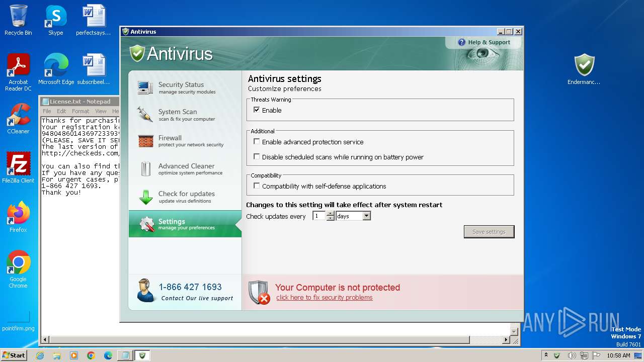The width and height of the screenshot is (644, 362).
Task: Click Help & Support link text
Action: (489, 42)
